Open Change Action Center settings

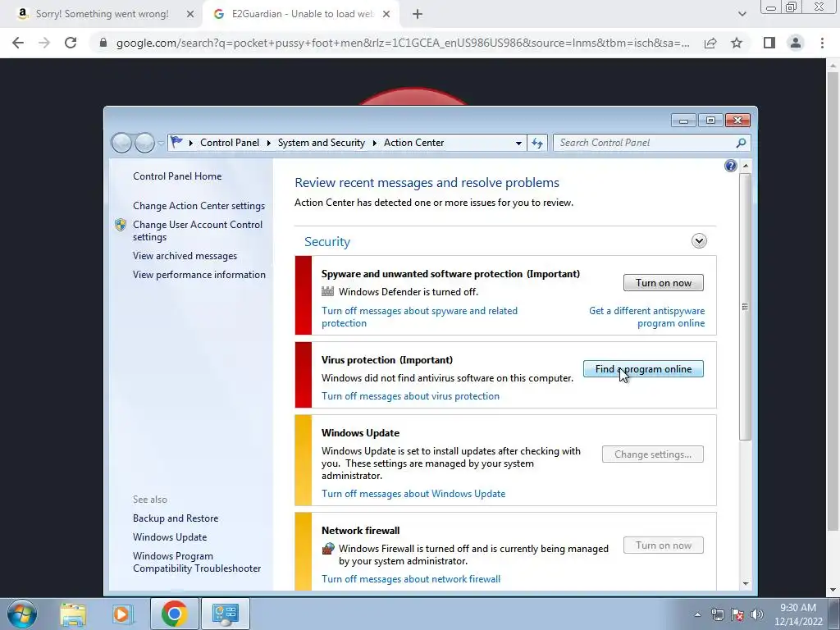(x=199, y=206)
